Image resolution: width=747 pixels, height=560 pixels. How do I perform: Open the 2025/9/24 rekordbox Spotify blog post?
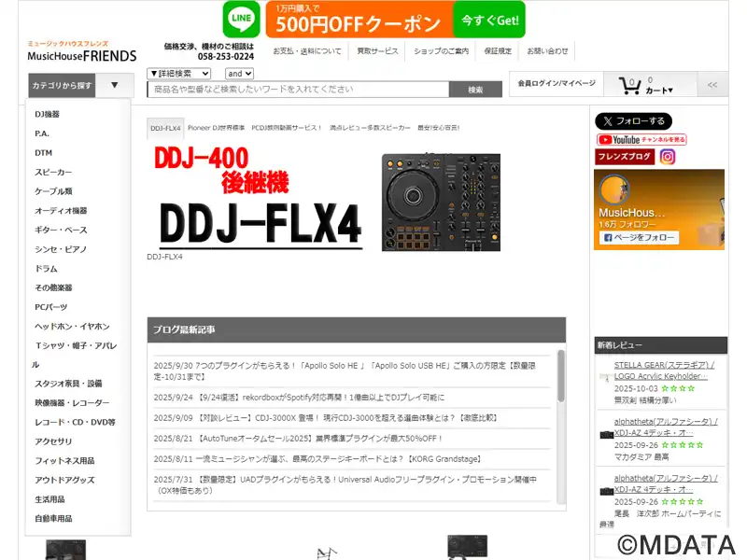click(299, 398)
